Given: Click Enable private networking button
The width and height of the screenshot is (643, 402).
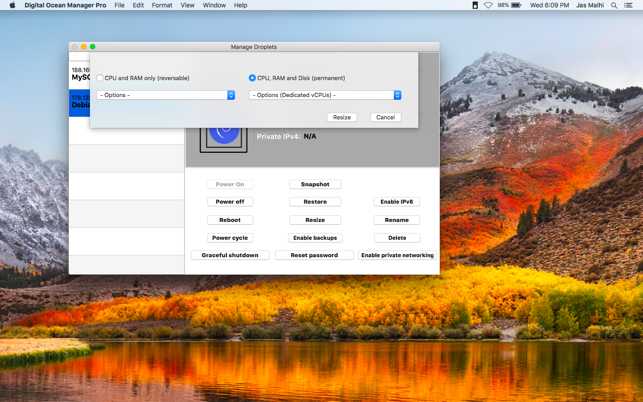Looking at the screenshot, I should tap(397, 255).
